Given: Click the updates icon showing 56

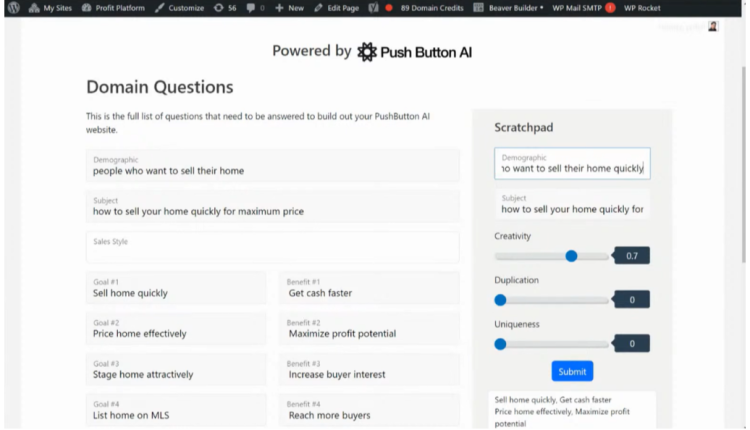Looking at the screenshot, I should click(x=219, y=7).
